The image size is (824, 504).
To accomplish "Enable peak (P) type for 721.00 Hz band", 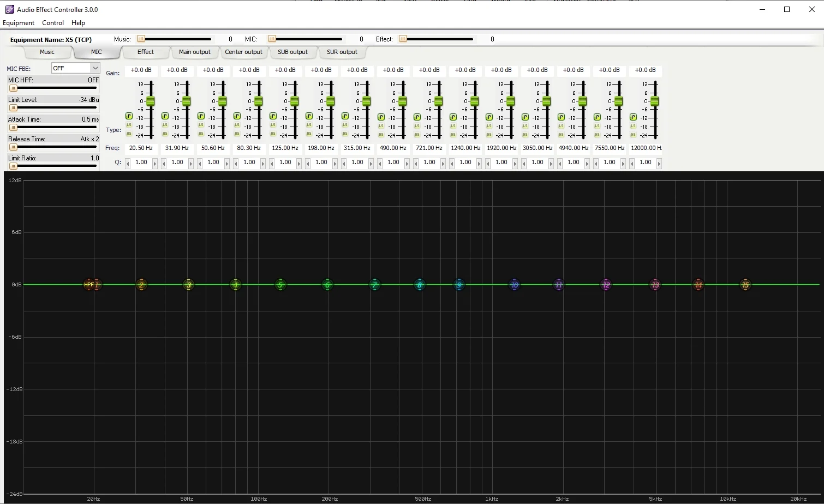I will [417, 117].
